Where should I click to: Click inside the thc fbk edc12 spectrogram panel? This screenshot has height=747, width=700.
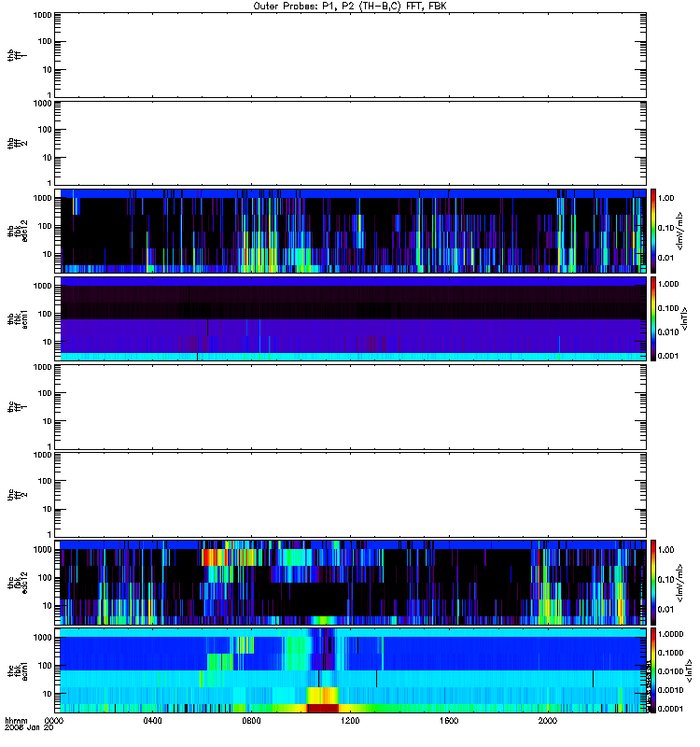(x=350, y=583)
